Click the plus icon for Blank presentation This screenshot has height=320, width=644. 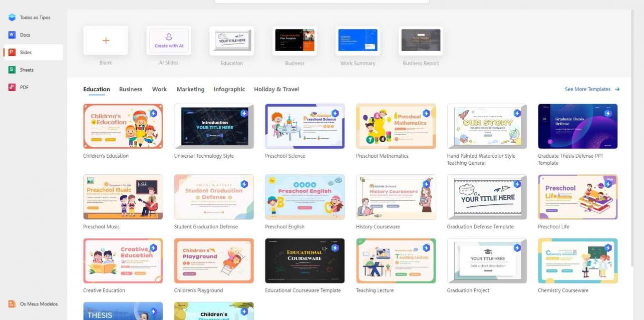pos(106,41)
